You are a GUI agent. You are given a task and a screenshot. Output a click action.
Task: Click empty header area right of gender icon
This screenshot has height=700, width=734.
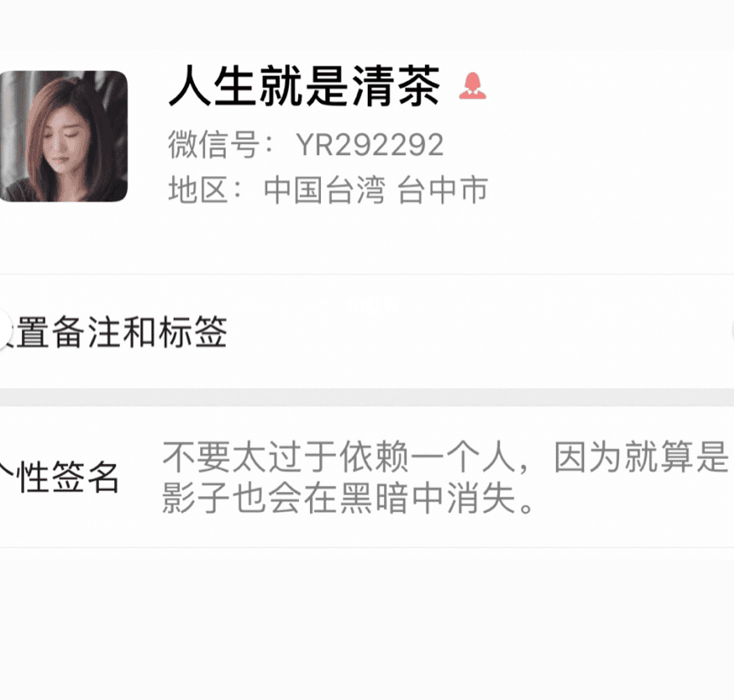[609, 86]
